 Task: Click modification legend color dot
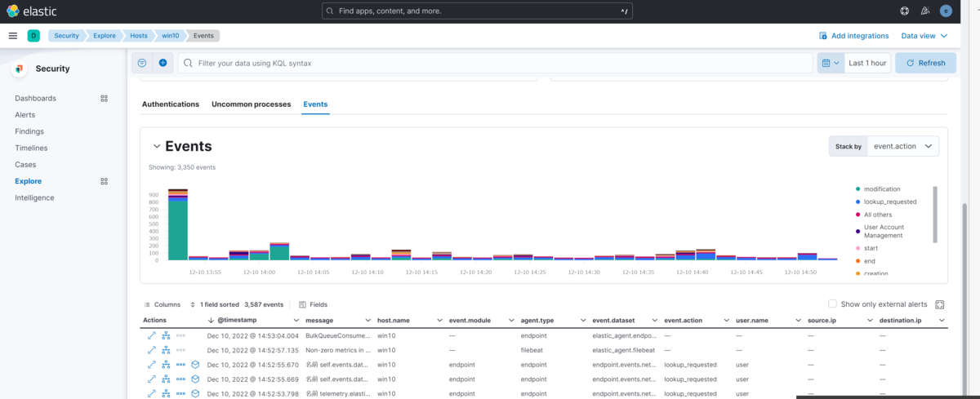click(857, 189)
